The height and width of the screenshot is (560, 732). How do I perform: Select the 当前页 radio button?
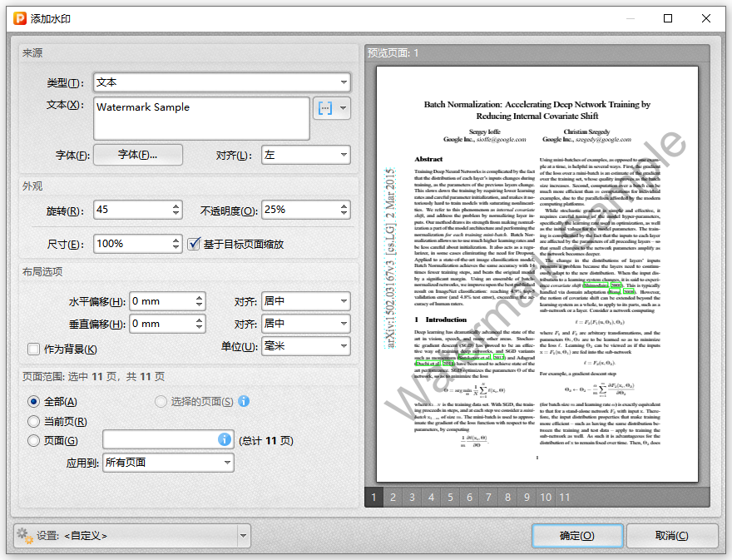pyautogui.click(x=34, y=421)
